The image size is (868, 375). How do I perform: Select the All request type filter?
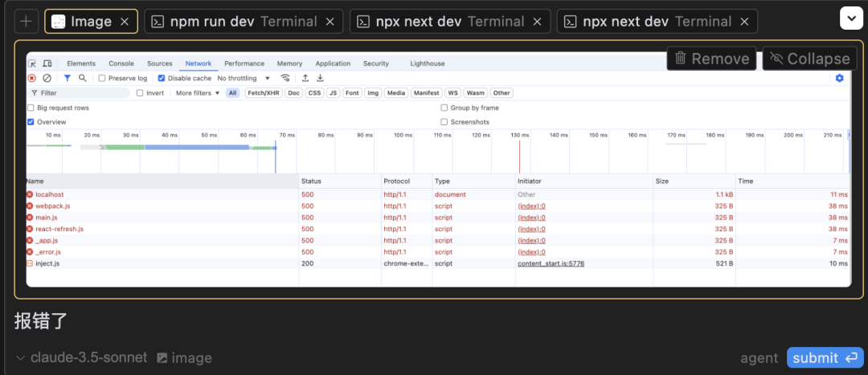[x=232, y=93]
